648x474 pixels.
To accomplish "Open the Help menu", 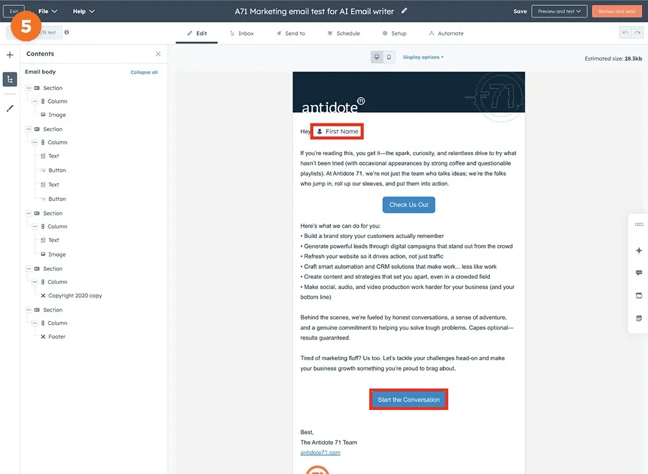I will 83,11.
